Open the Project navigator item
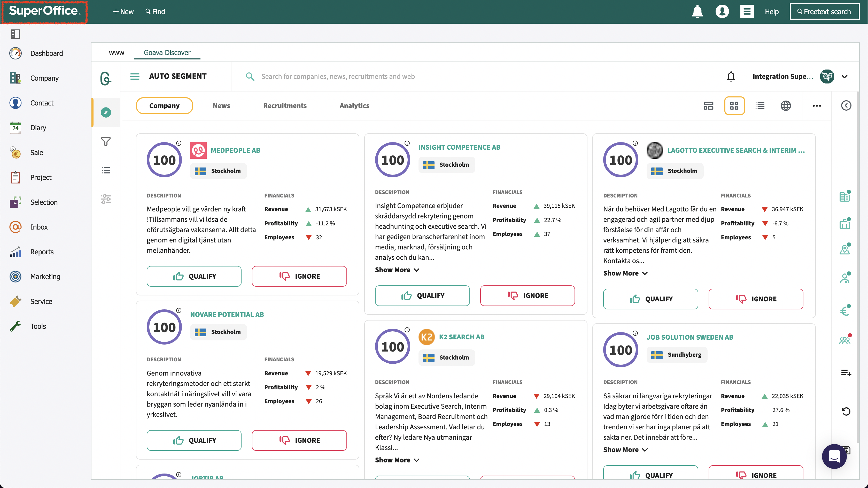This screenshot has width=868, height=488. pyautogui.click(x=31, y=177)
